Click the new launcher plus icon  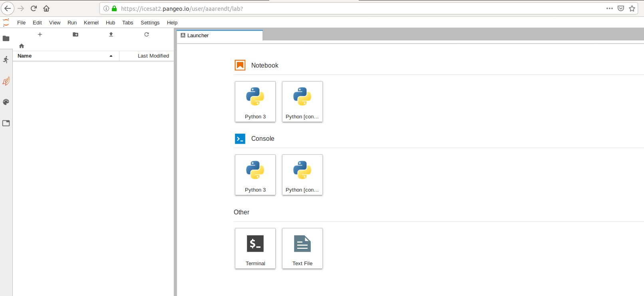click(x=40, y=34)
